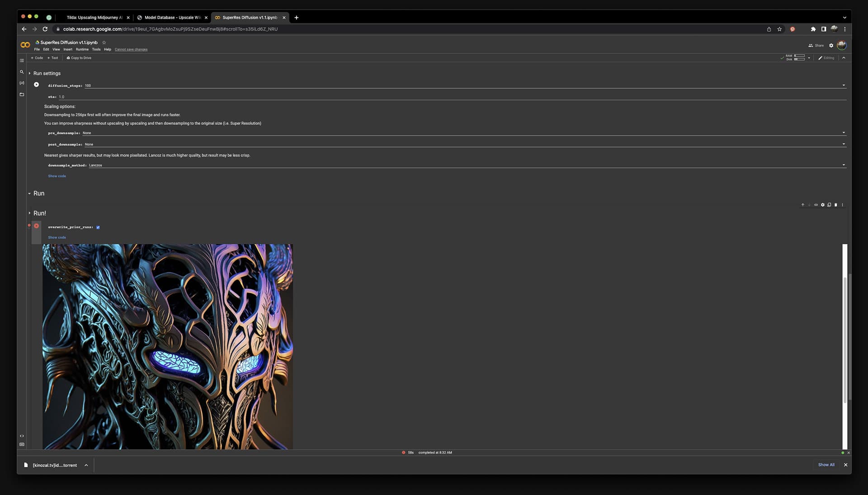Expand the Run! section arrow
This screenshot has height=495, width=868.
point(29,213)
